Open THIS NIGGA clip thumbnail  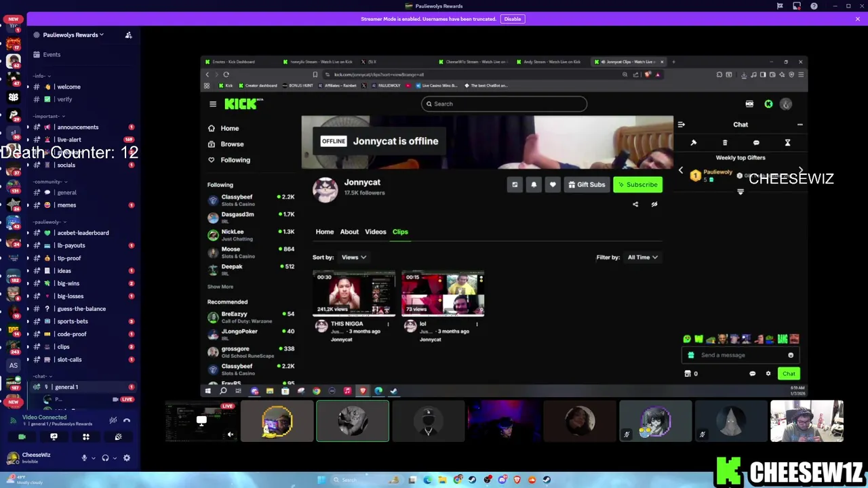pyautogui.click(x=353, y=293)
